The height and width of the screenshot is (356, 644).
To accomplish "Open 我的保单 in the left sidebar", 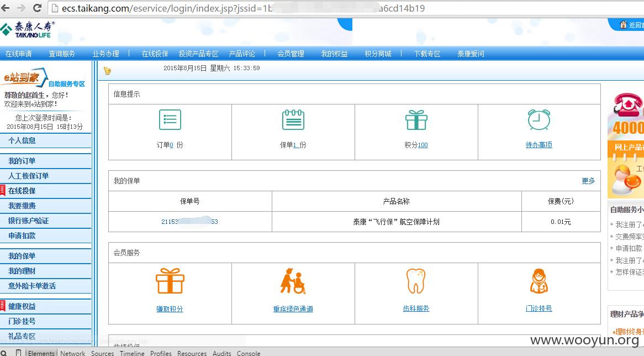I will point(46,256).
